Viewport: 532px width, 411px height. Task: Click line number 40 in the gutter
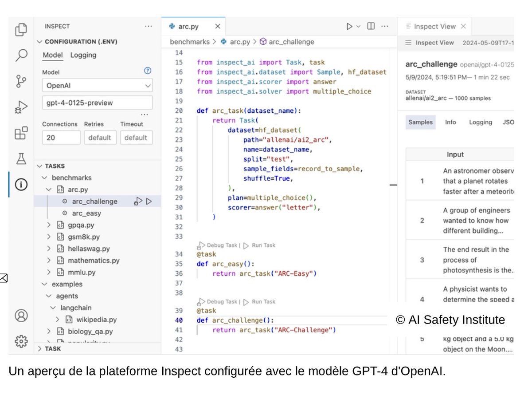point(179,320)
